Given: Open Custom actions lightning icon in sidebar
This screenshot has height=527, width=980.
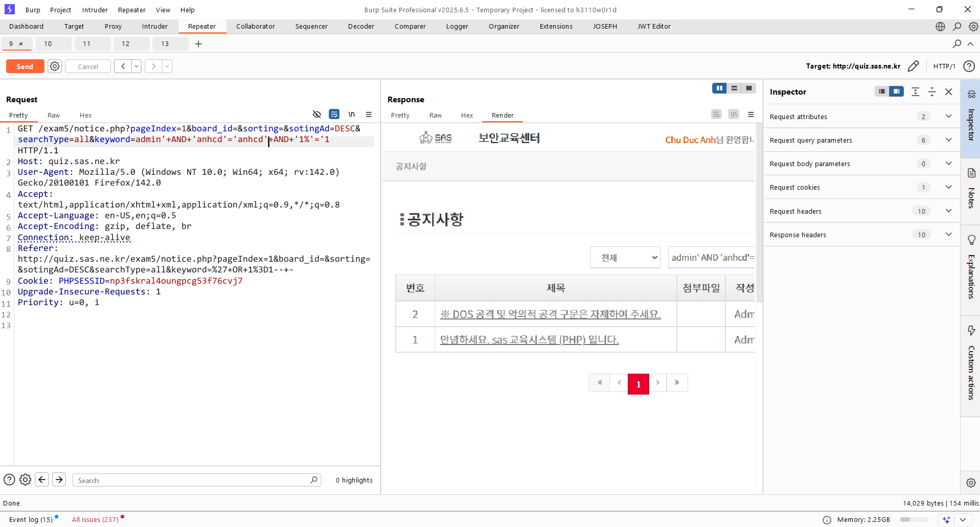Looking at the screenshot, I should [971, 331].
